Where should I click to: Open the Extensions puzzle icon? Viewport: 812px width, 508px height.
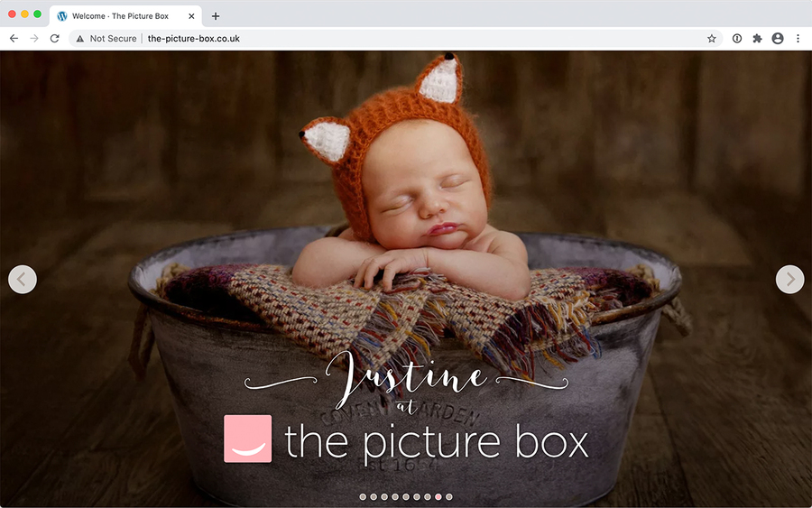pyautogui.click(x=757, y=38)
